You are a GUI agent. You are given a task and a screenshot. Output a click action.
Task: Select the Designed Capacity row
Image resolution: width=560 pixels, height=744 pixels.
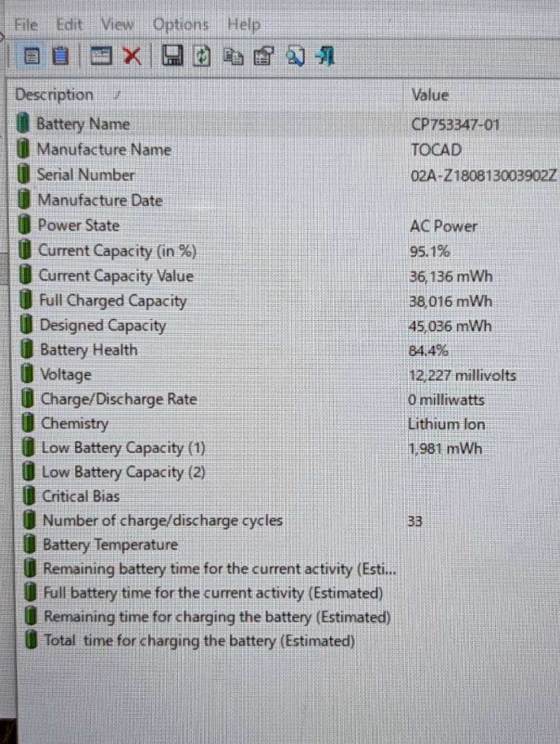[x=102, y=324]
